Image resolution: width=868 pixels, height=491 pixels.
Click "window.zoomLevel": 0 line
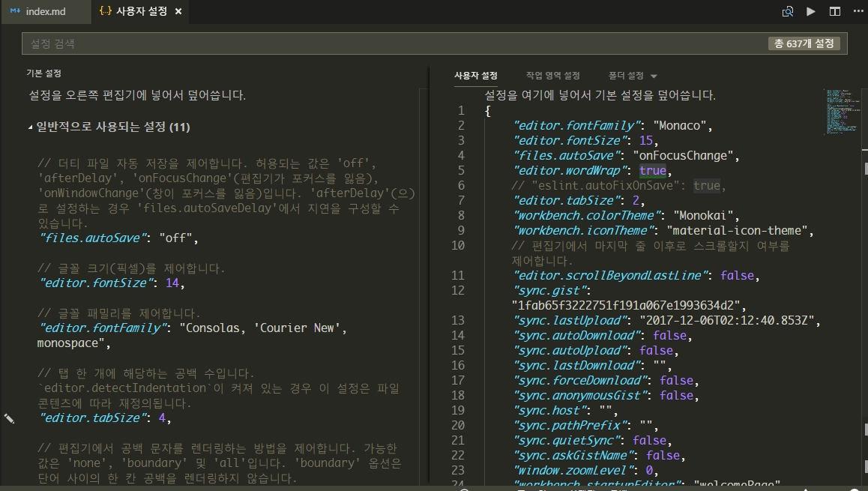click(x=585, y=470)
